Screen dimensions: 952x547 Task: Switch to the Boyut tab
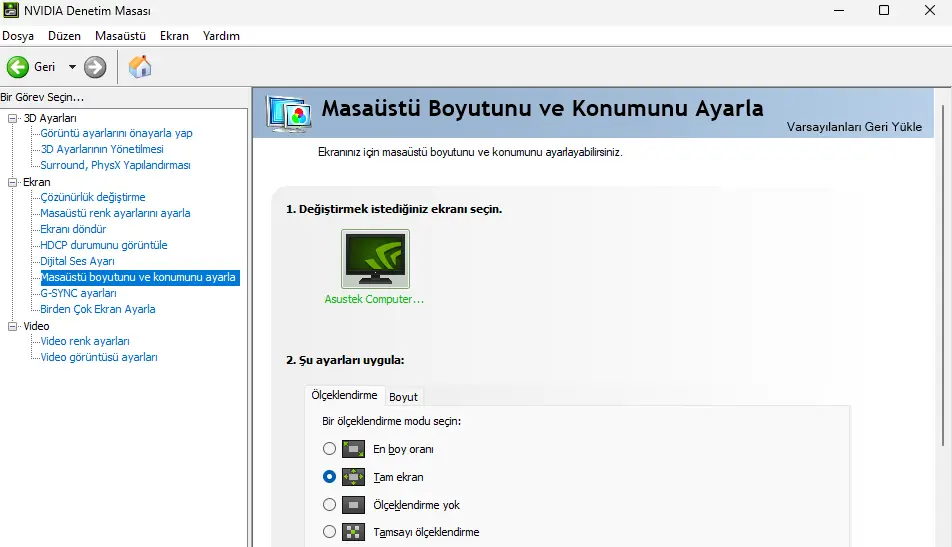tap(403, 397)
